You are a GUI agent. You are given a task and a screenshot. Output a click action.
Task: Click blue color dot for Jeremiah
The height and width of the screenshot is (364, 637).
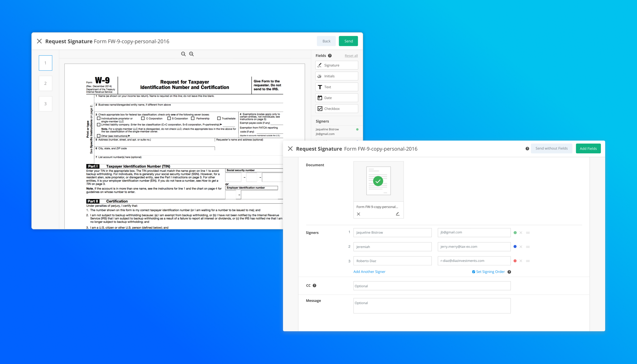pos(515,247)
